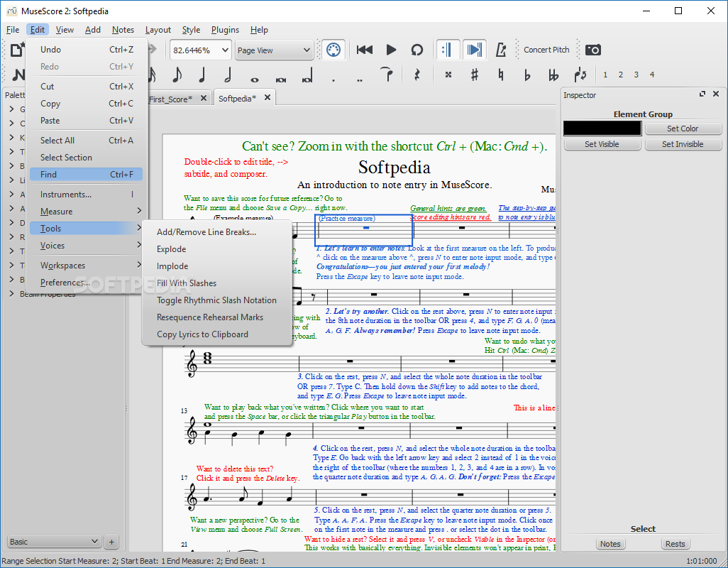The height and width of the screenshot is (568, 728).
Task: Select voice 3 button
Action: [x=636, y=75]
